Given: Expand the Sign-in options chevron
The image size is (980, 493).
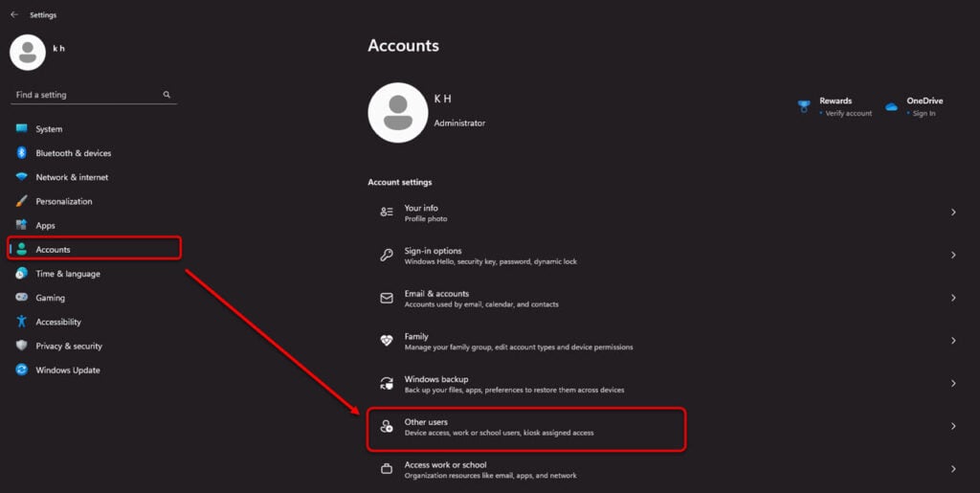Looking at the screenshot, I should (x=953, y=255).
